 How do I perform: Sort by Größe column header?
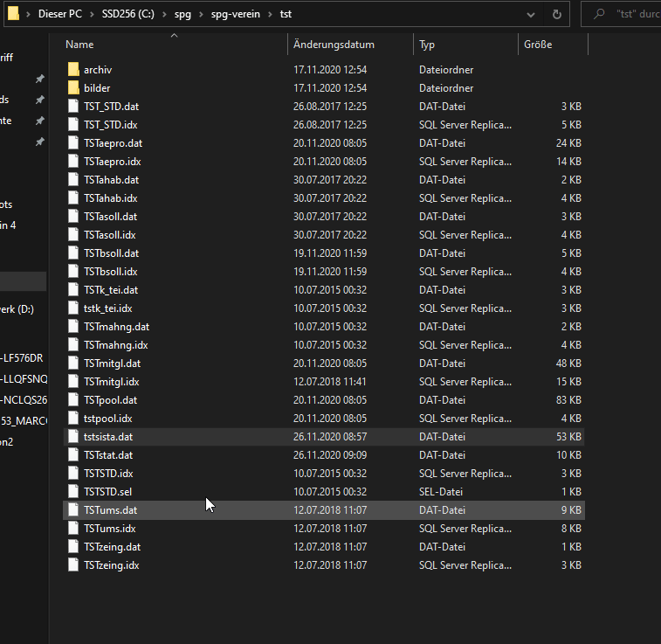pyautogui.click(x=538, y=45)
